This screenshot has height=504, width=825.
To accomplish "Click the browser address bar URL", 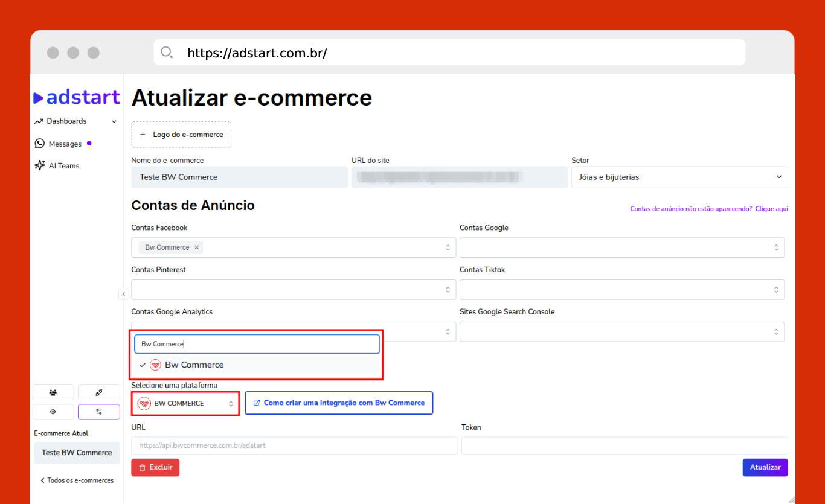I will [257, 53].
